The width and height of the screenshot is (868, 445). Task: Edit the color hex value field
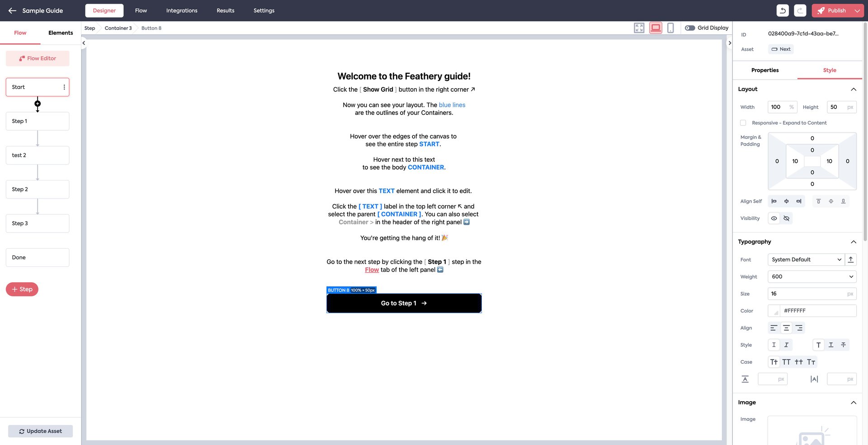818,311
